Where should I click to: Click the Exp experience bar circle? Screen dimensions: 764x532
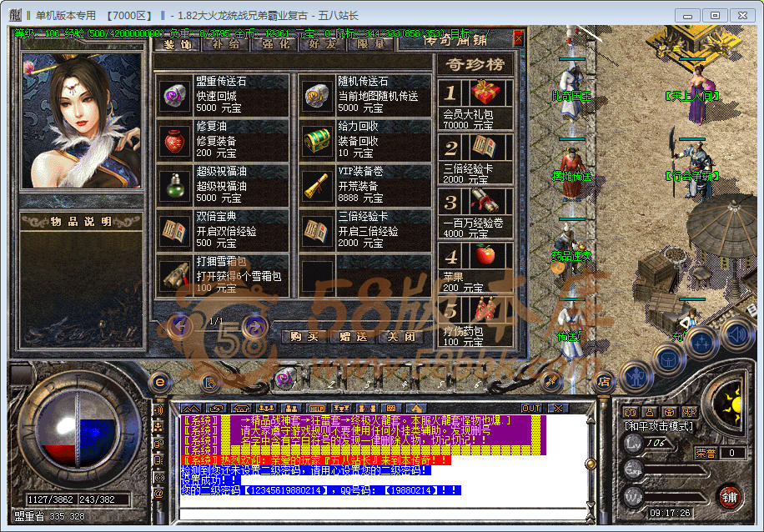(634, 469)
